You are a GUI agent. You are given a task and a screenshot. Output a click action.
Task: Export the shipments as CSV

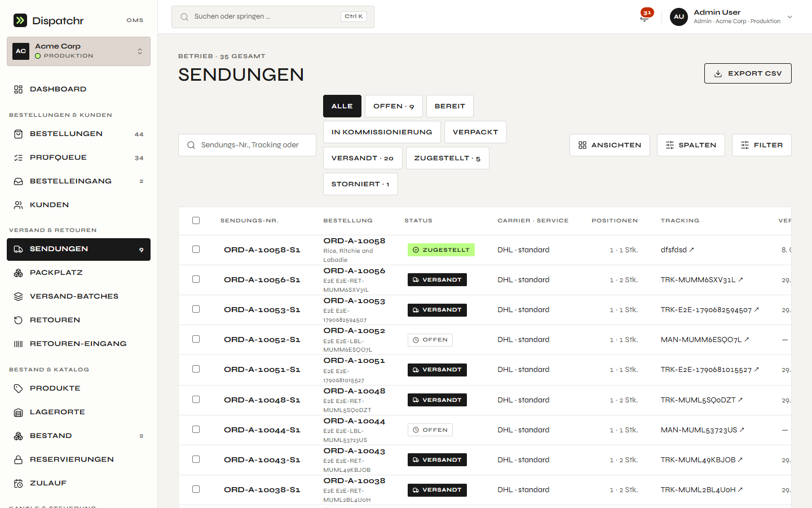coord(748,73)
